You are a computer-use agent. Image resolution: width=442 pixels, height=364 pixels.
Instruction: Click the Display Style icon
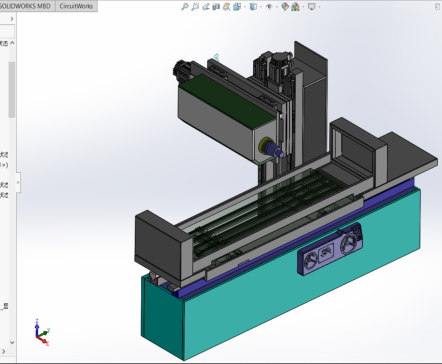(x=253, y=6)
